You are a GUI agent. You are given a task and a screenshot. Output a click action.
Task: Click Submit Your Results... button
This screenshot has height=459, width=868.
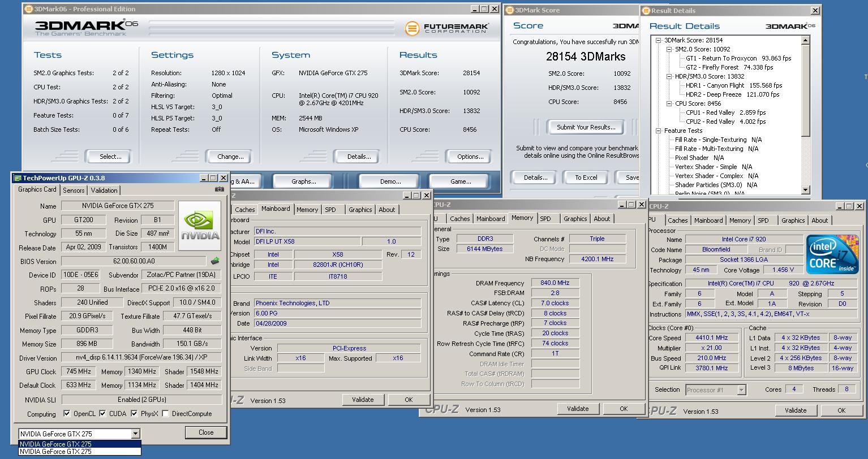pos(586,127)
